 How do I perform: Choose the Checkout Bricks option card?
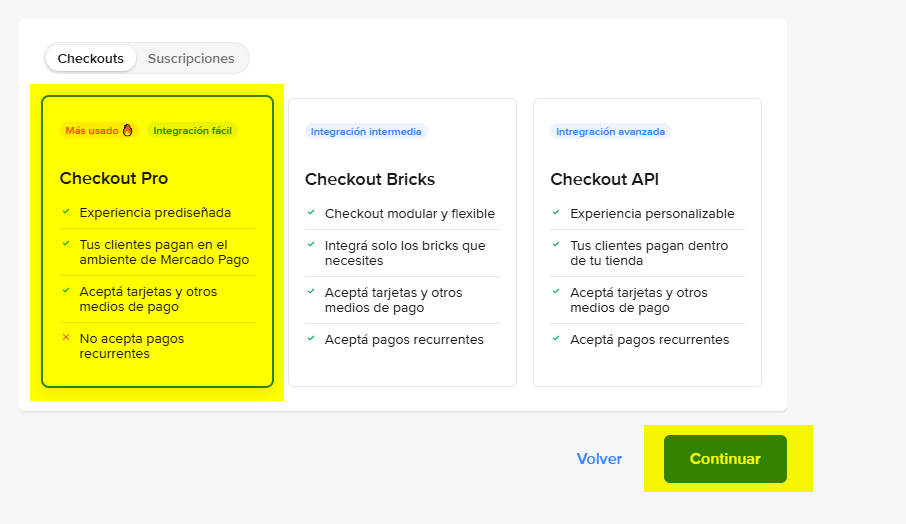pos(402,242)
